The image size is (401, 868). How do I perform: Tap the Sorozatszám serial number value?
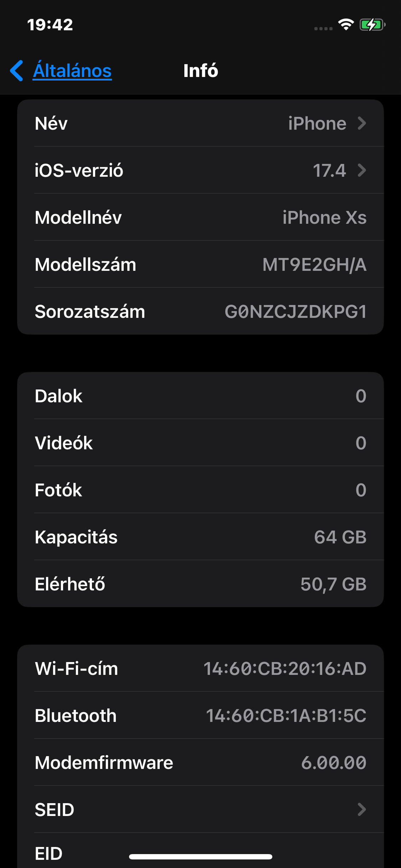pyautogui.click(x=295, y=311)
